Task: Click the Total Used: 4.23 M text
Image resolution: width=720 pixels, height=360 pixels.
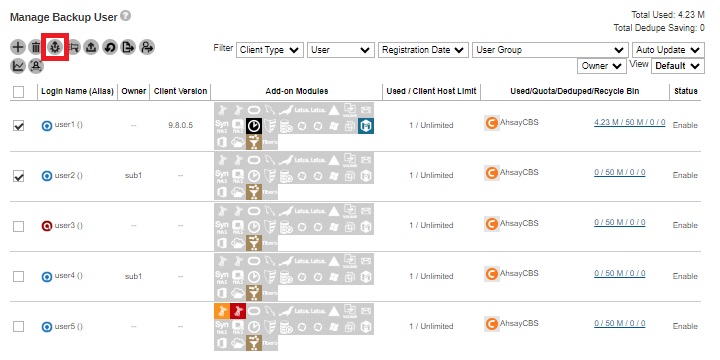Action: click(x=668, y=15)
